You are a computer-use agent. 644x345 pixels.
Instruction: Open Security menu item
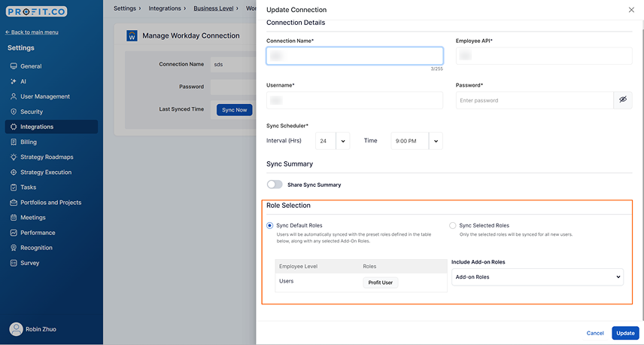pyautogui.click(x=51, y=111)
